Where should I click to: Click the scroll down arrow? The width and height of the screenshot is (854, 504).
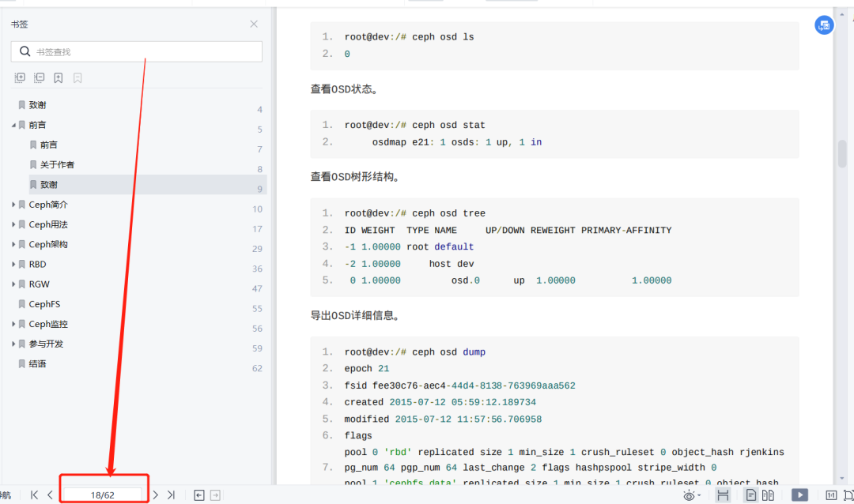pos(842,479)
